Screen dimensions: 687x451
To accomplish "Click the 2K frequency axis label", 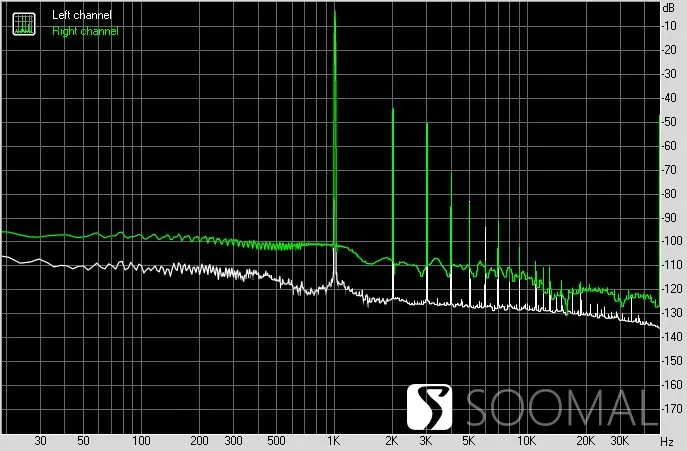I will [392, 440].
